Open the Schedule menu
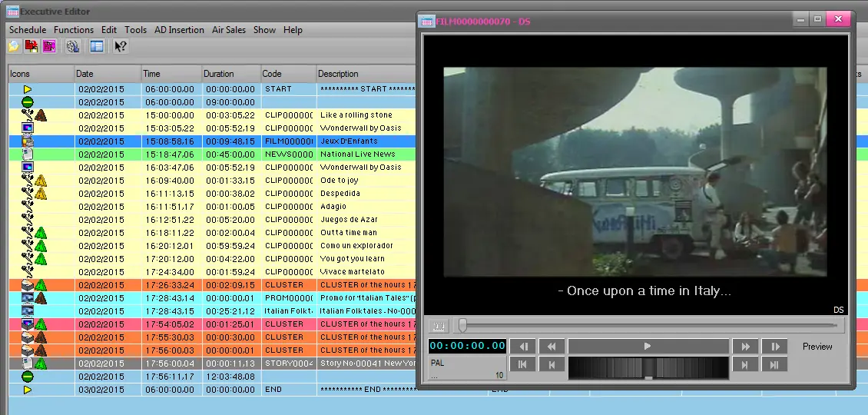Image resolution: width=868 pixels, height=415 pixels. click(28, 30)
